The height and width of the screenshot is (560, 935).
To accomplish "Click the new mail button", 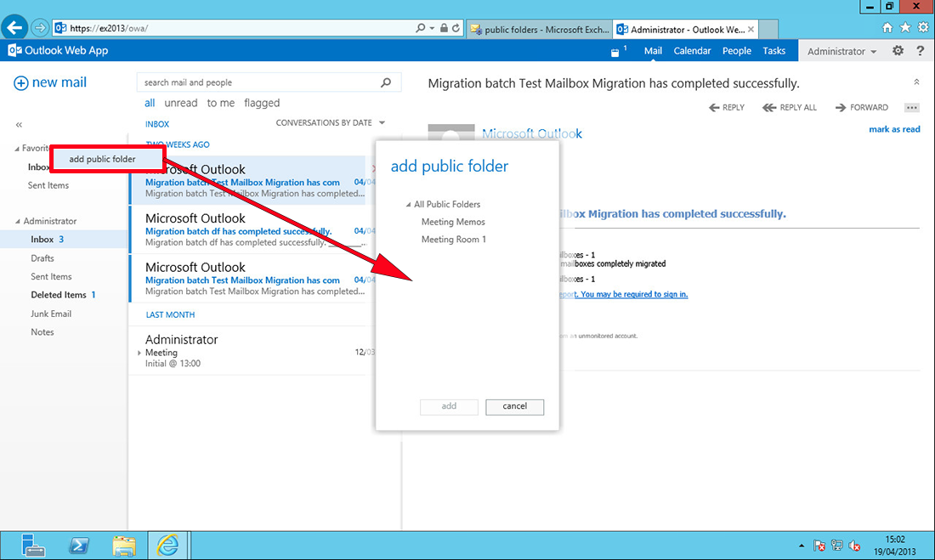I will [x=49, y=82].
